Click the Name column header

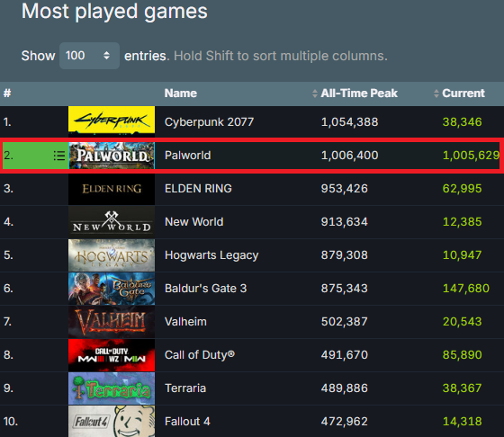[x=181, y=94]
